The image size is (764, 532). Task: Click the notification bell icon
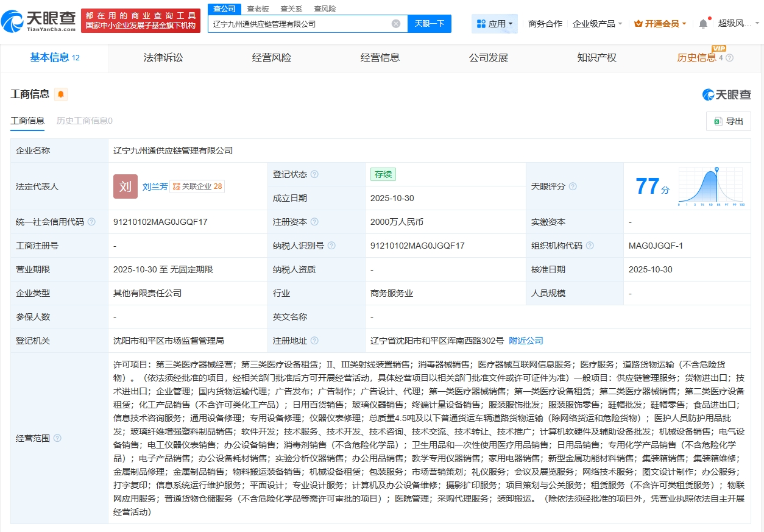point(703,24)
